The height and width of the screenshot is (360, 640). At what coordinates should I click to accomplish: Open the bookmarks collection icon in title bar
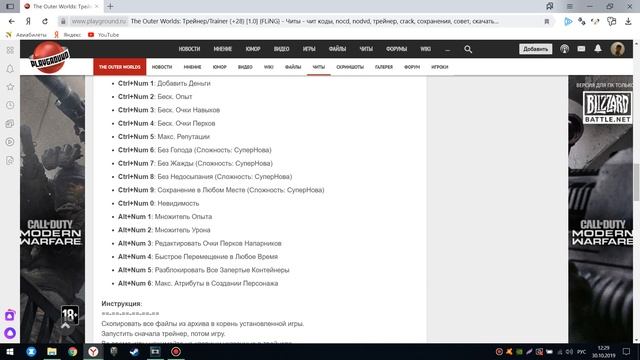pyautogui.click(x=549, y=6)
